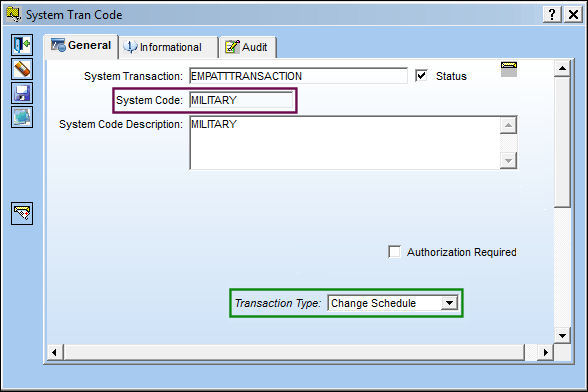This screenshot has height=392, width=588.
Task: Click the vertical scrollbar thumb
Action: point(562,141)
